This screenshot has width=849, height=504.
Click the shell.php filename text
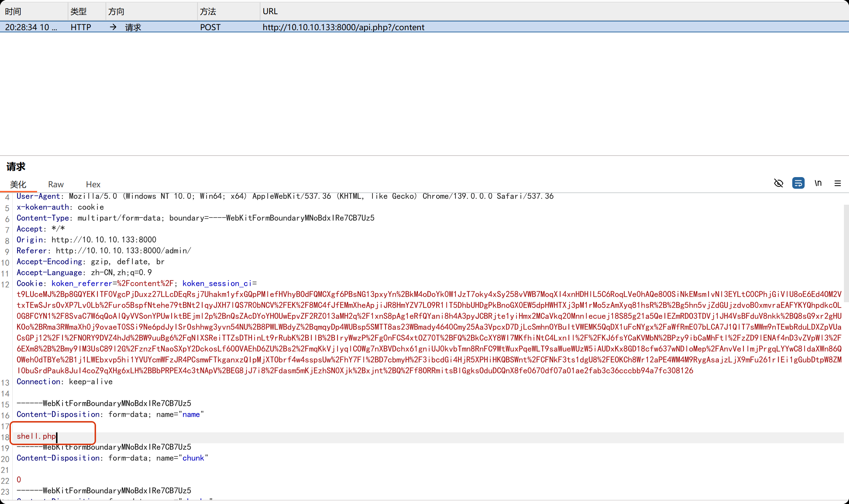(36, 436)
